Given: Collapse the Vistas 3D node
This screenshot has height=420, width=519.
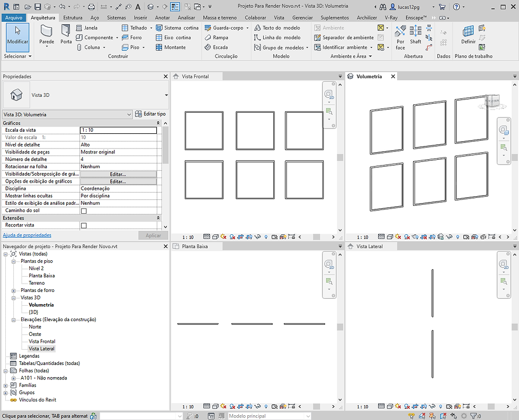Looking at the screenshot, I should pyautogui.click(x=14, y=298).
